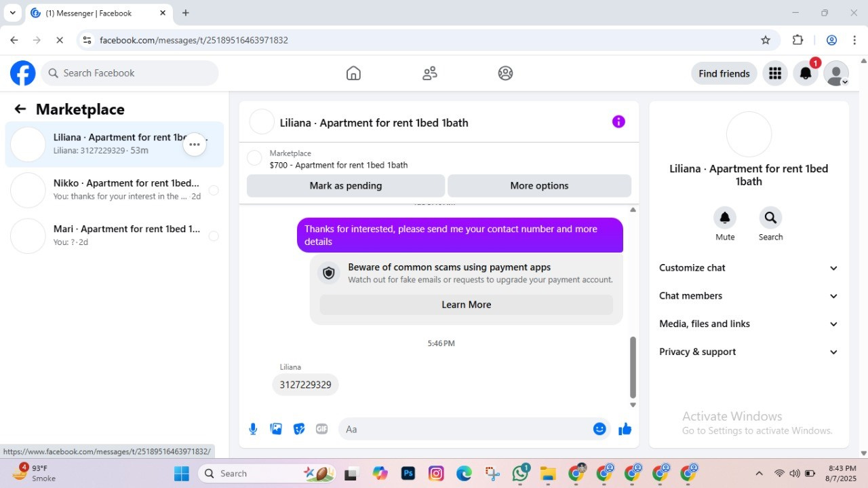The height and width of the screenshot is (488, 868).
Task: Go back using the Marketplace back arrow
Action: tap(20, 109)
